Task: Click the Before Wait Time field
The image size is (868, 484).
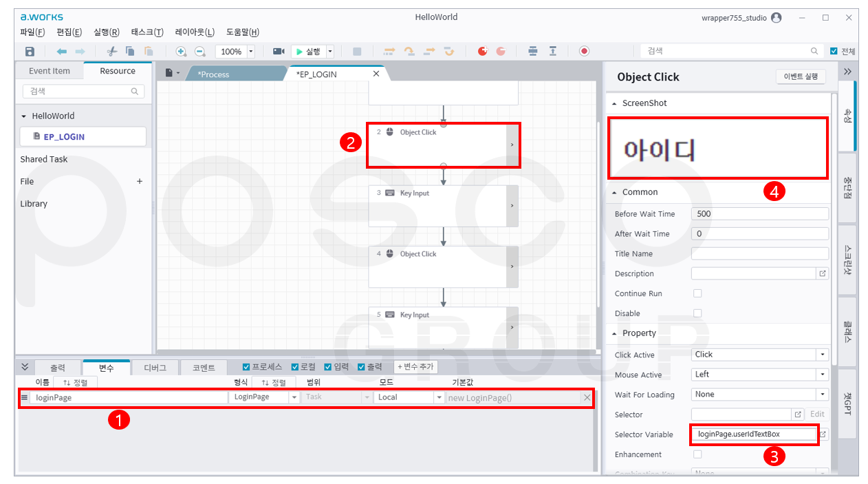Action: click(x=759, y=213)
